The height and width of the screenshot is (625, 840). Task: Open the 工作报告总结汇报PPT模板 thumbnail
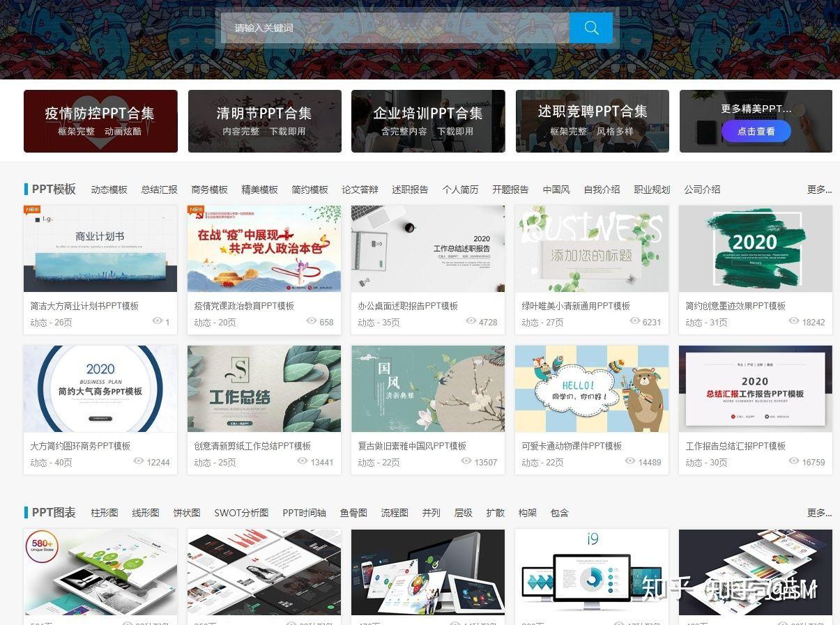pyautogui.click(x=755, y=388)
